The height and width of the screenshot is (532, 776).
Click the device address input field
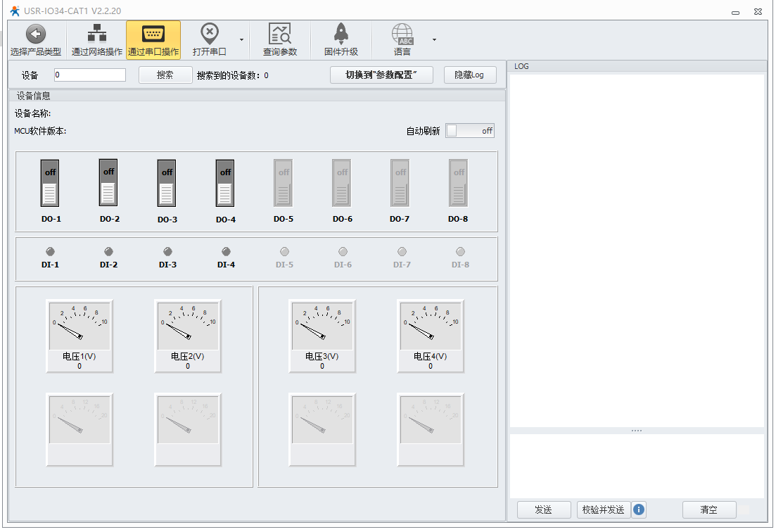(x=90, y=75)
